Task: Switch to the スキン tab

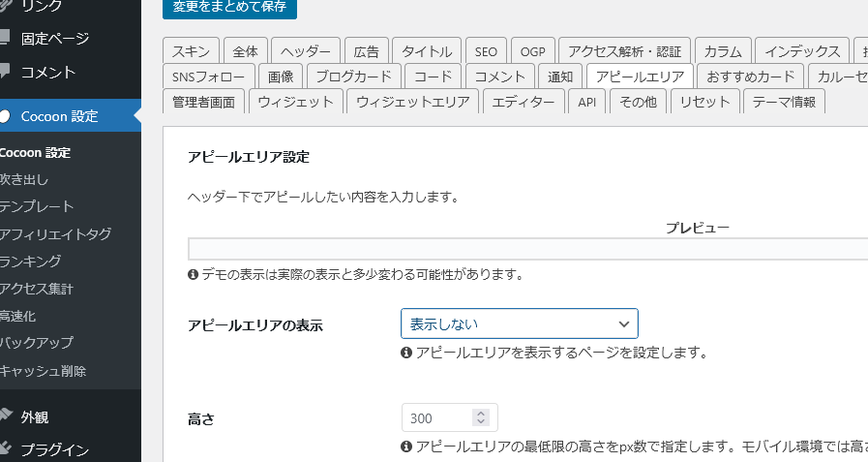Action: (x=191, y=51)
